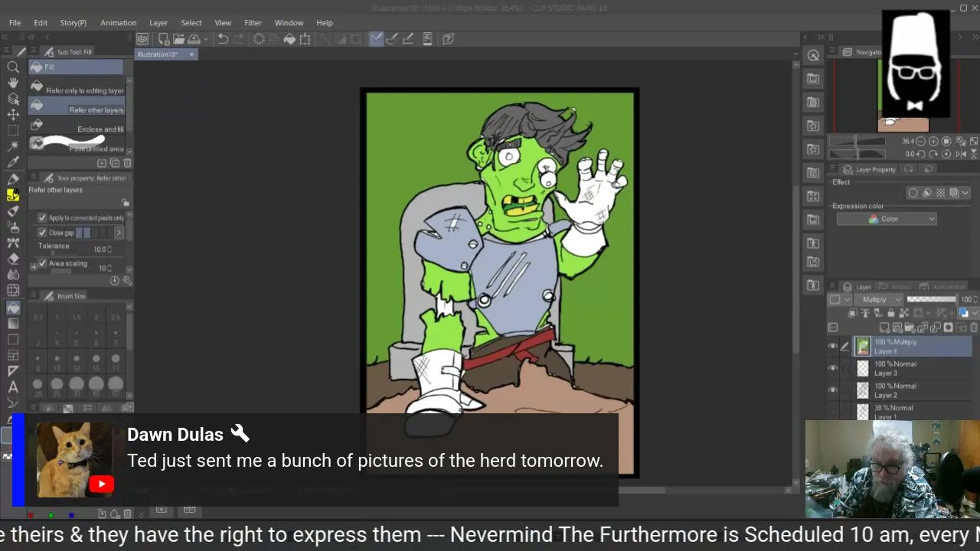The image size is (980, 551).
Task: Select Layer 3 in the layer list
Action: [x=911, y=368]
